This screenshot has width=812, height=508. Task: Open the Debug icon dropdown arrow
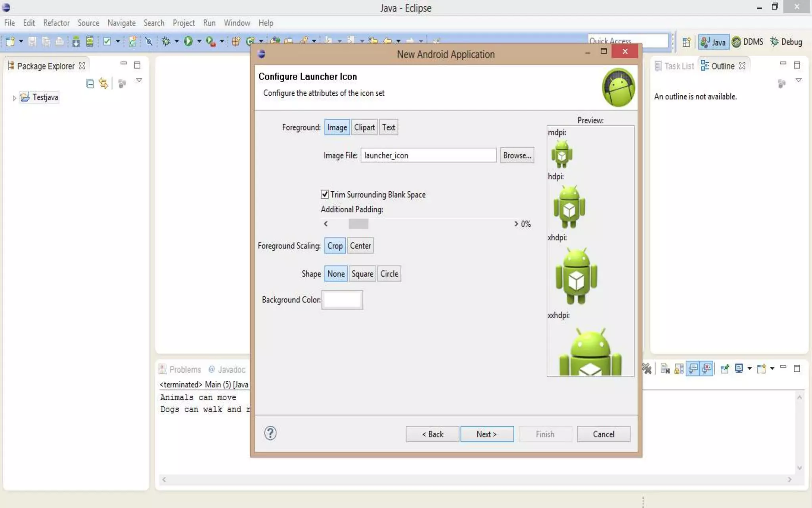(x=177, y=41)
